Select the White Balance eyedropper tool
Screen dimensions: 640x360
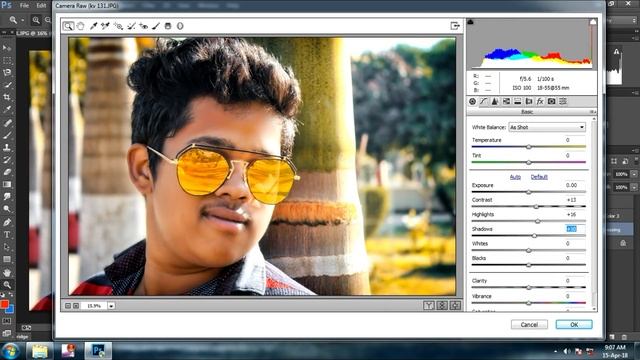93,26
